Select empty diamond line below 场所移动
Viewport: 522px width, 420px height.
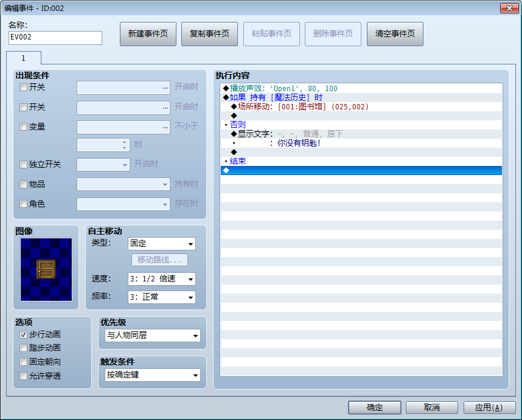click(361, 115)
